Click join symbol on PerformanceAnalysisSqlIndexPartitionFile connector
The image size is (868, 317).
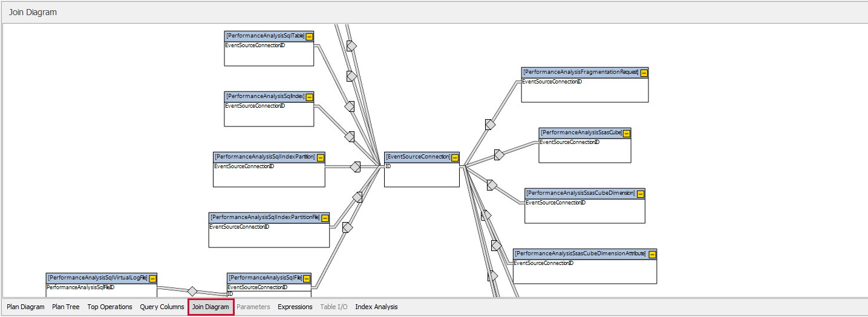(x=357, y=197)
